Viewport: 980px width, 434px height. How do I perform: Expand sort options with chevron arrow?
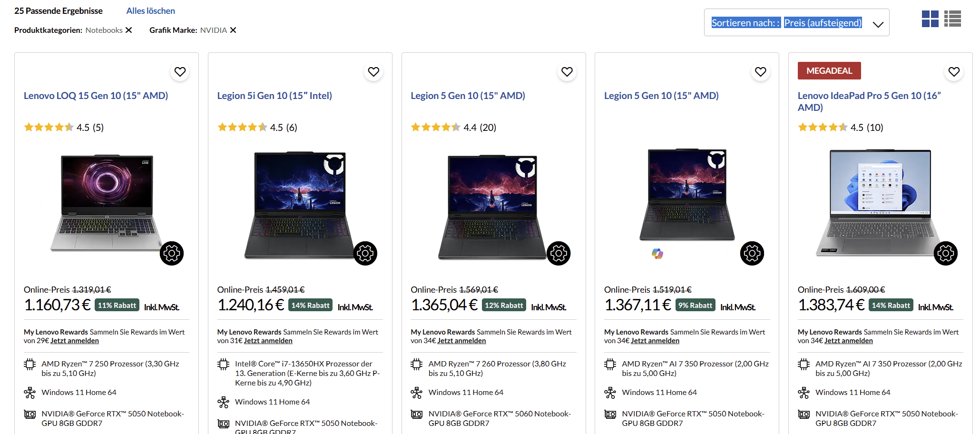tap(878, 24)
